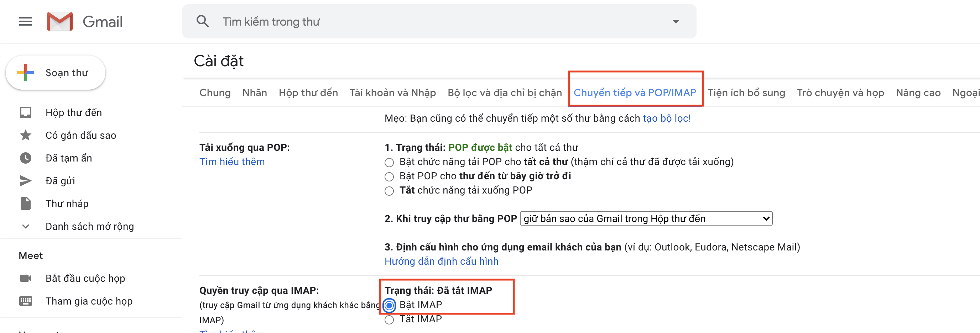
Task: Start a meeting via Bắt đầu cuộc họp
Action: point(85,278)
